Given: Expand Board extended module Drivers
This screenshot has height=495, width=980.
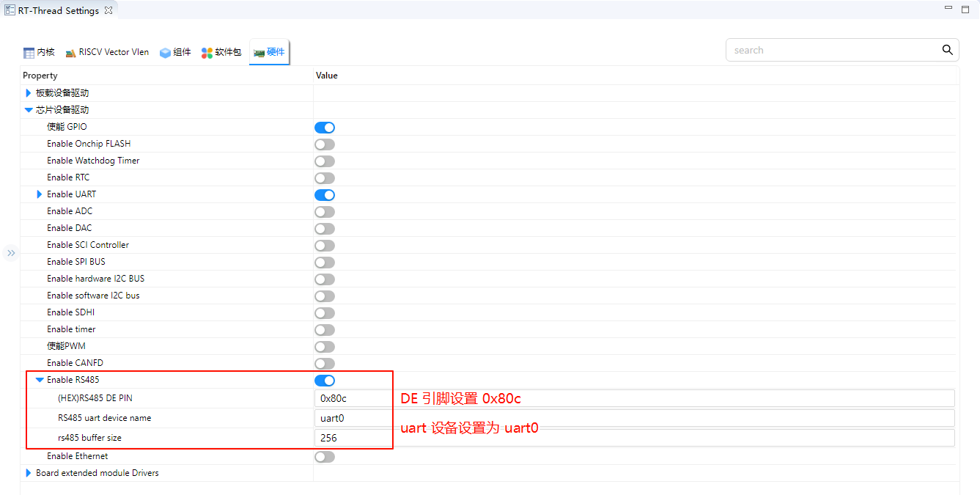Looking at the screenshot, I should click(x=29, y=473).
